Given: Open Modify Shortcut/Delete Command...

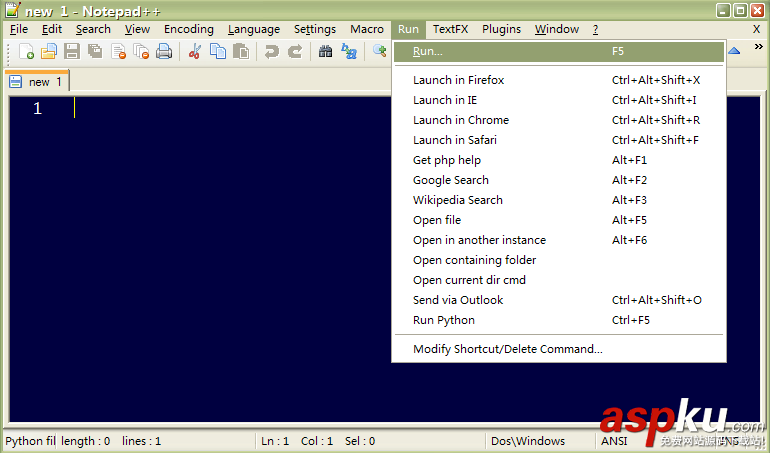Looking at the screenshot, I should [559, 349].
